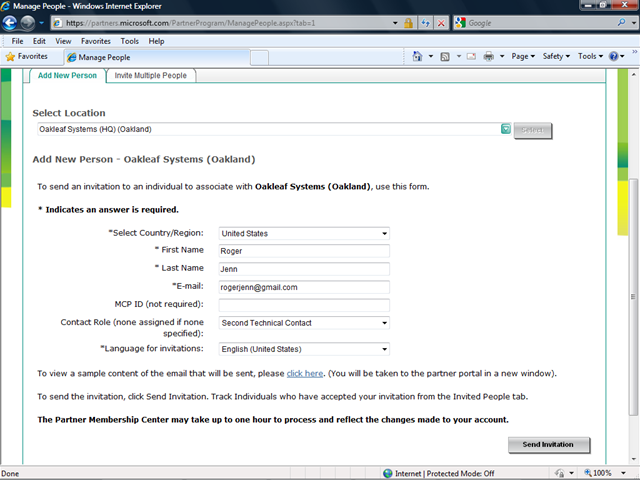Click the Google search provider icon
640x480 pixels.
tap(460, 23)
